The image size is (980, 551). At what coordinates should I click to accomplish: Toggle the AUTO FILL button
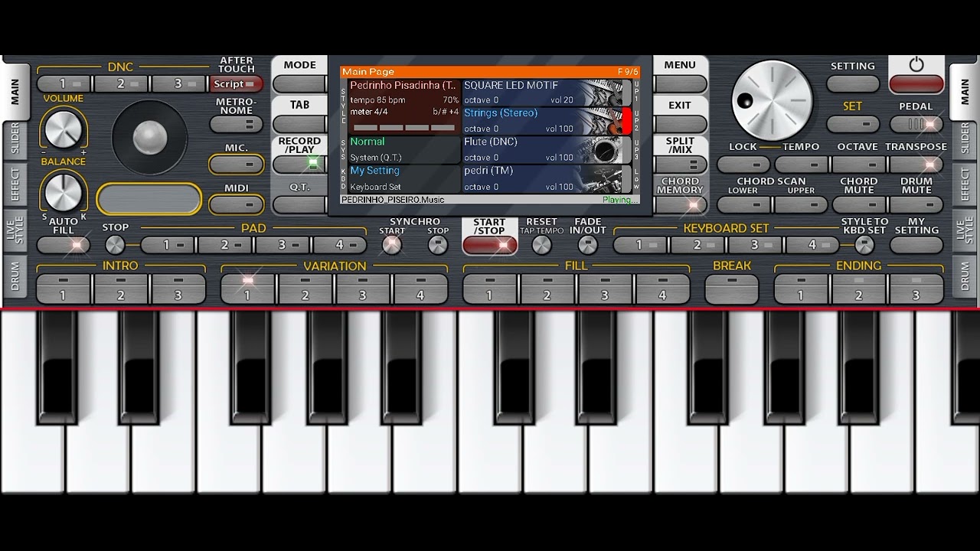pyautogui.click(x=64, y=246)
